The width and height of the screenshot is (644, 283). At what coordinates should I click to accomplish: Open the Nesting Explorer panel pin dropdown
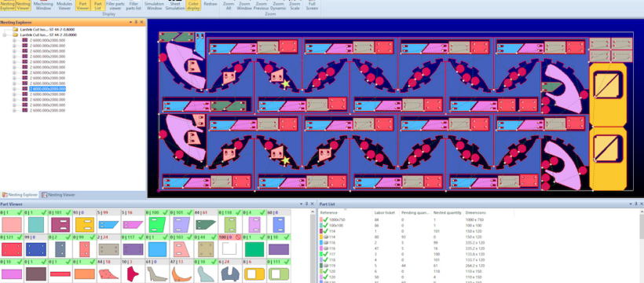tap(130, 22)
